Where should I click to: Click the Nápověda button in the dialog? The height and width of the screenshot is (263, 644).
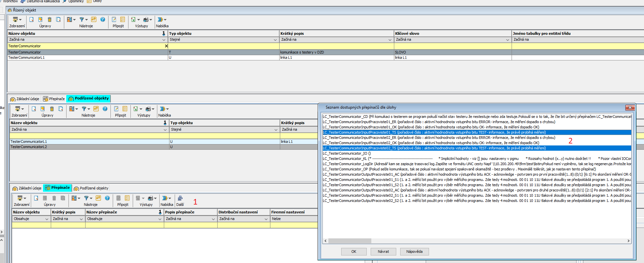point(414,252)
